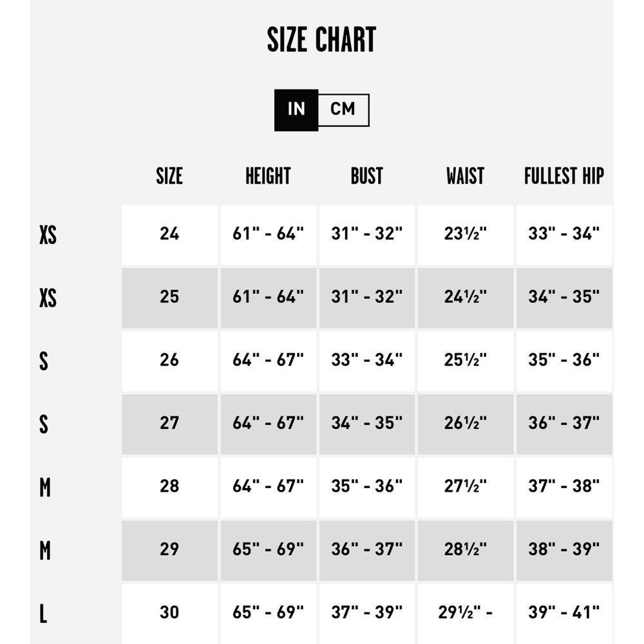Viewport: 644px width, 644px height.
Task: Click the FULLEST HIP column header
Action: tap(564, 176)
